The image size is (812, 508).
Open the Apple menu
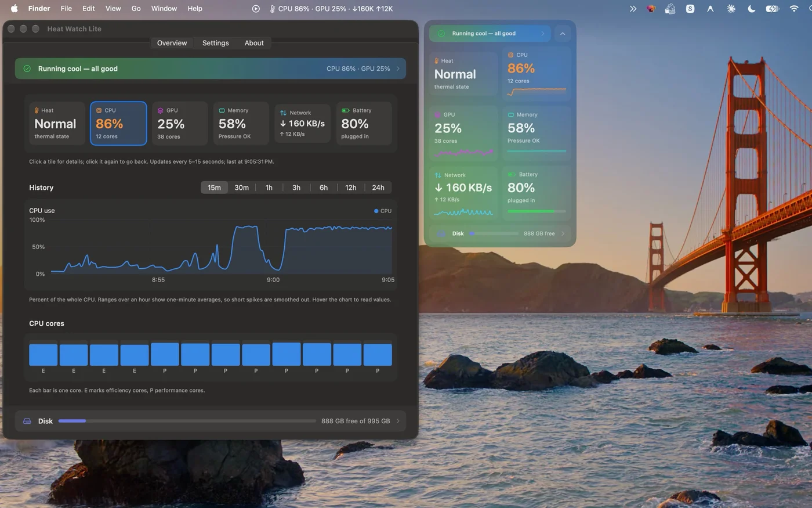[14, 8]
